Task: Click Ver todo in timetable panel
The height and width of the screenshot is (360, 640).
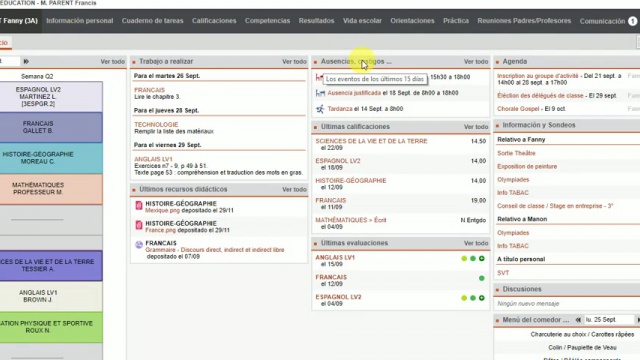Action: coord(113,62)
